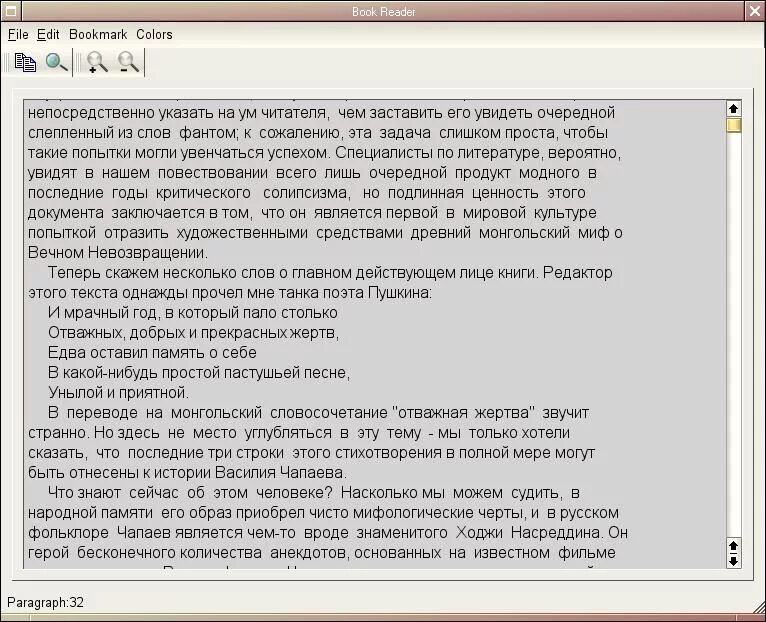Click the line starting "странно. Но здесь не место"
766x622 pixels.
[x=299, y=433]
